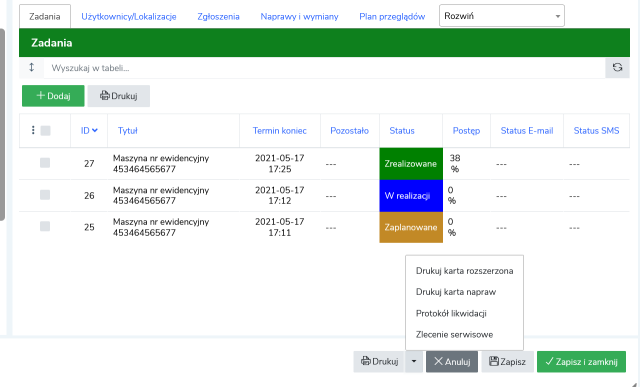Select checkbox for task 25
The height and width of the screenshot is (387, 640).
(x=45, y=226)
